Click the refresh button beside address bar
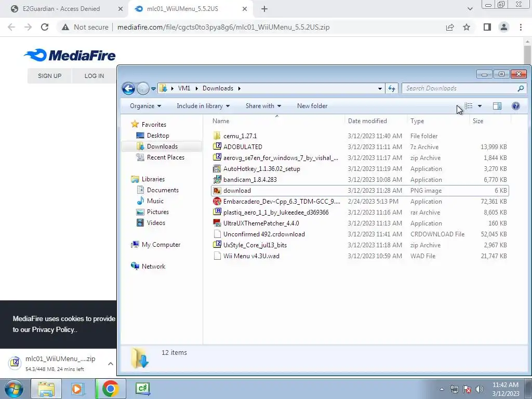 392,88
